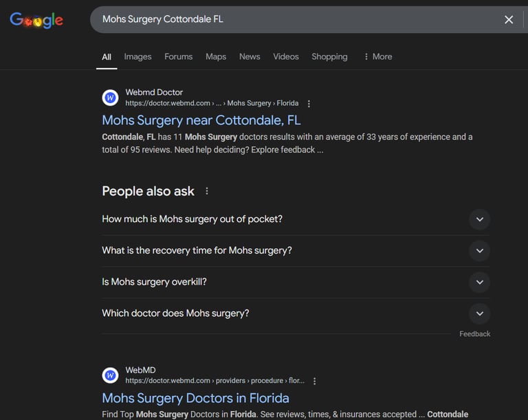Click the "People also ask" heading
This screenshot has height=420, width=528.
148,191
